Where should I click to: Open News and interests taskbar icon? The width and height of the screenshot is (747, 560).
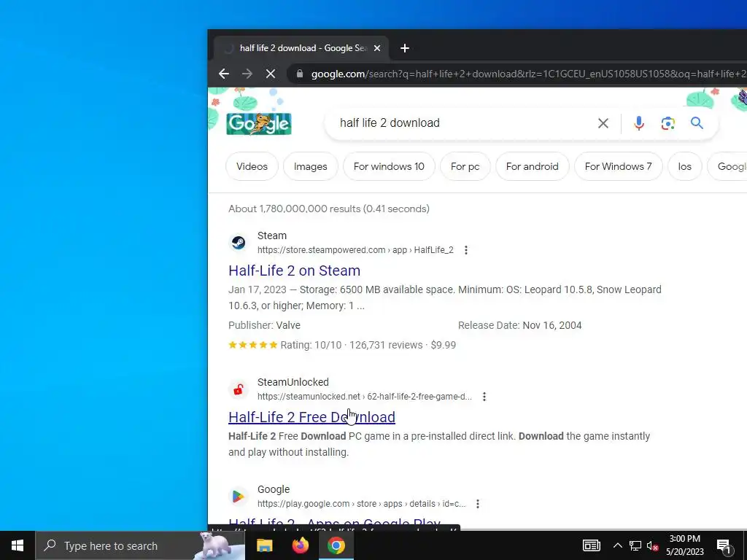(x=591, y=545)
